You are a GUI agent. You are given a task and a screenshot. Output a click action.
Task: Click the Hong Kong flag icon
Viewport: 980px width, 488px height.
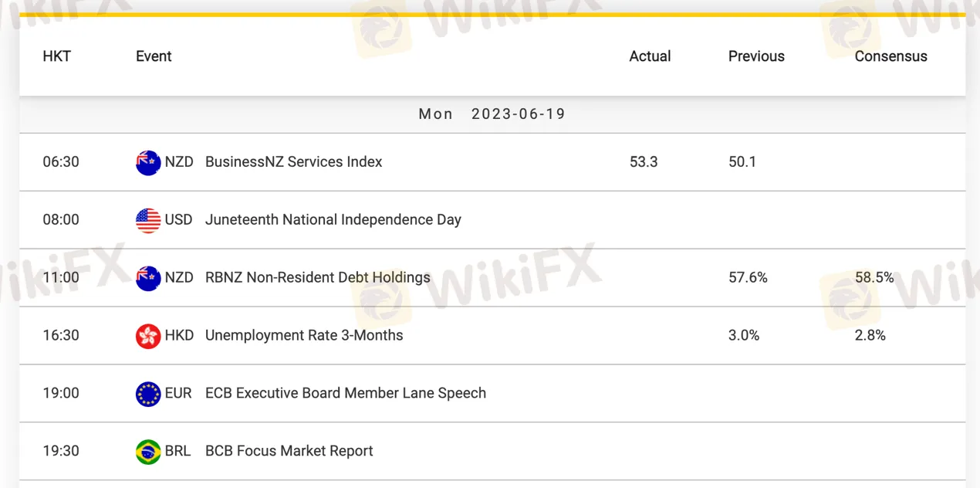pos(148,336)
